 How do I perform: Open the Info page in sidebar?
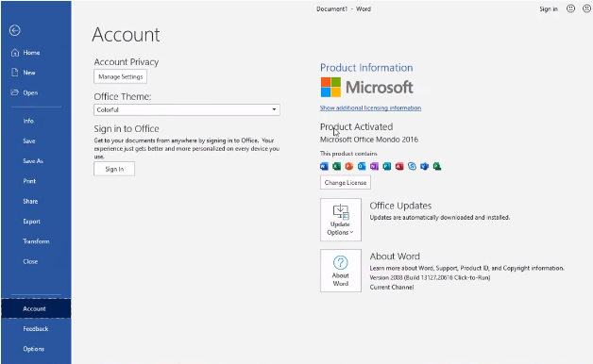(x=28, y=121)
